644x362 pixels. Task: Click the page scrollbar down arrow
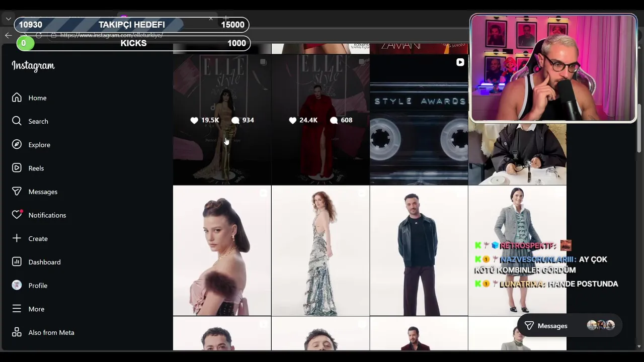pyautogui.click(x=639, y=346)
